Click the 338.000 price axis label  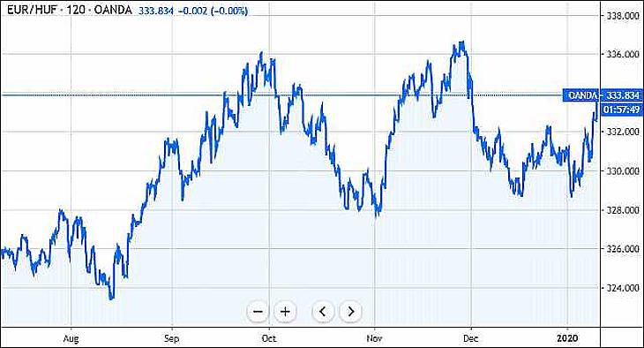pyautogui.click(x=623, y=16)
